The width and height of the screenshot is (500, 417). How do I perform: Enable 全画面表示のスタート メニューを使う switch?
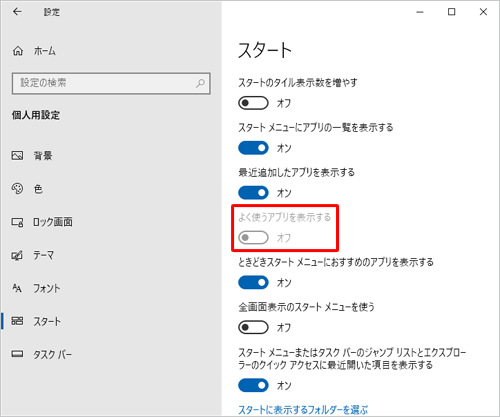click(253, 327)
